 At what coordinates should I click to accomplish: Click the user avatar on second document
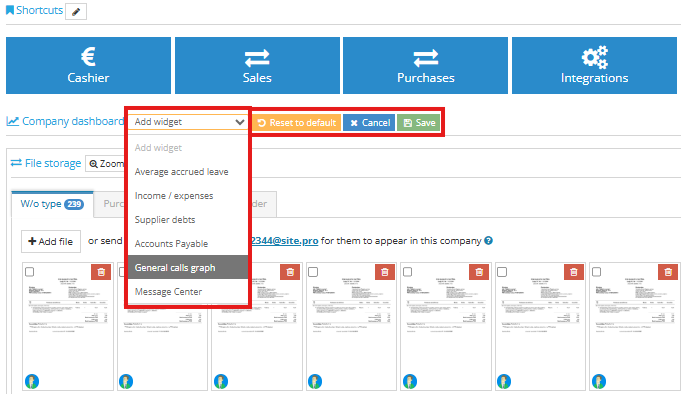click(x=126, y=381)
